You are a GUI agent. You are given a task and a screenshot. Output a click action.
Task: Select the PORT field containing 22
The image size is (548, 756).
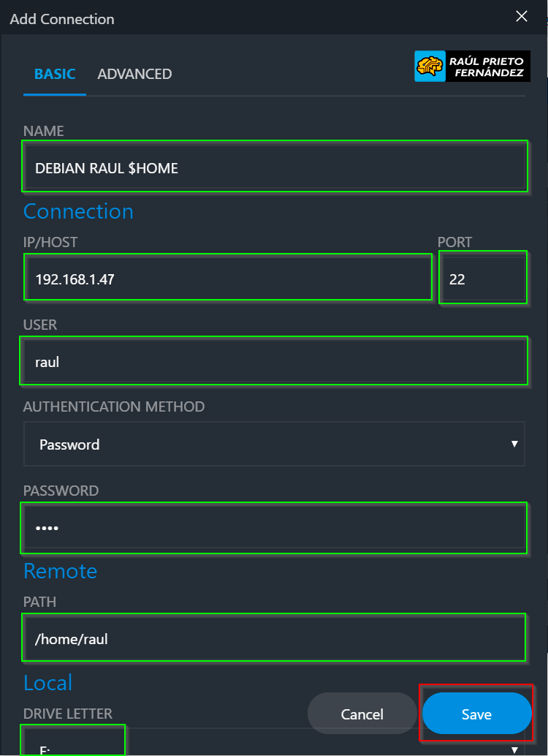tap(482, 278)
